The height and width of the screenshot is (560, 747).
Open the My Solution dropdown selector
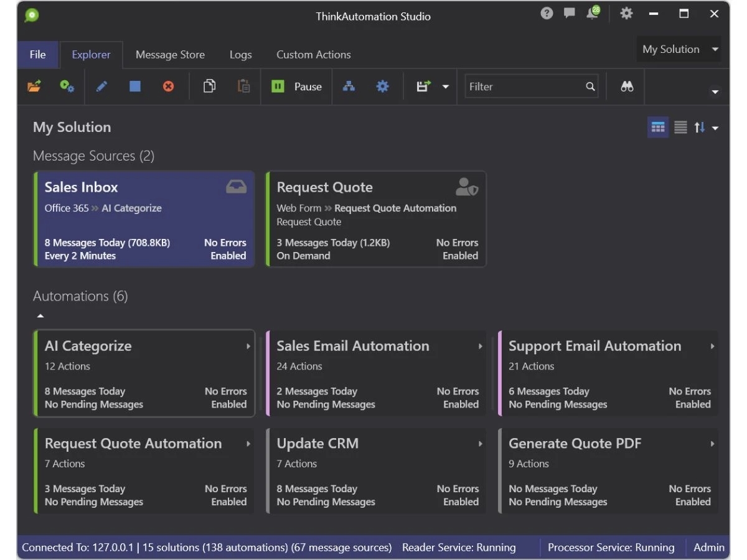click(x=679, y=49)
